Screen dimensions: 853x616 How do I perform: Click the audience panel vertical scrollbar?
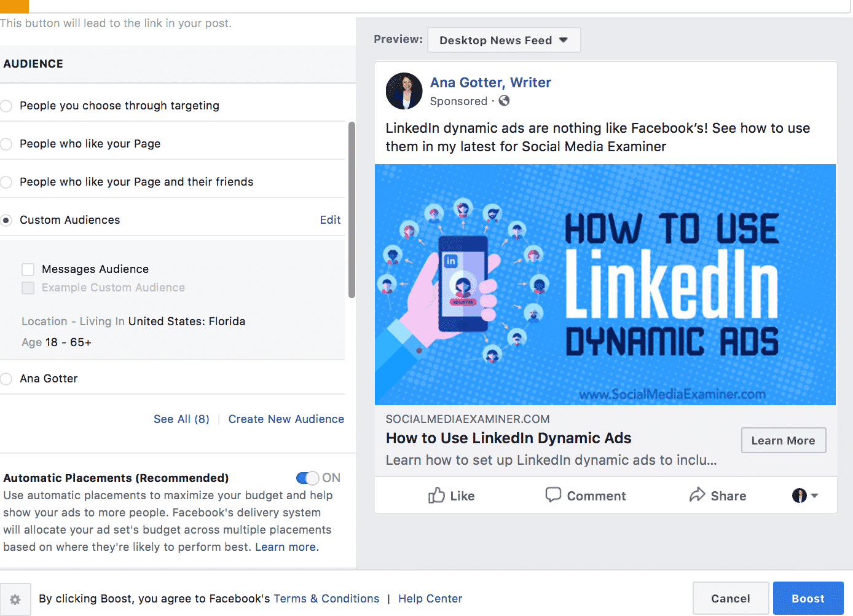[x=352, y=210]
